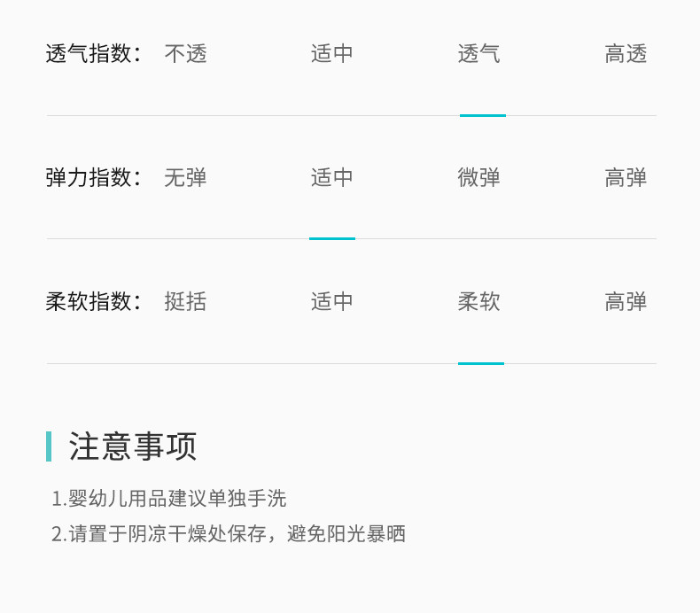
Task: Click the teal indicator under 弹力指数 适中
Action: pyautogui.click(x=332, y=238)
